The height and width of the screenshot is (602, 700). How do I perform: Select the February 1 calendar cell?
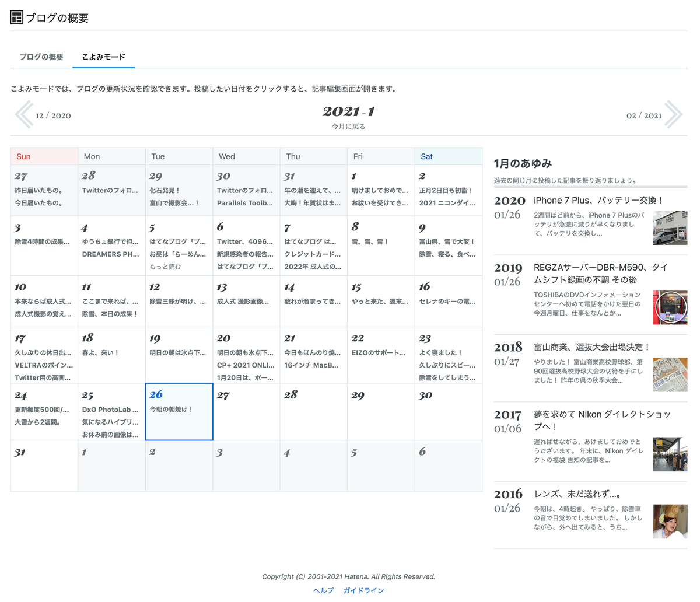coord(111,466)
